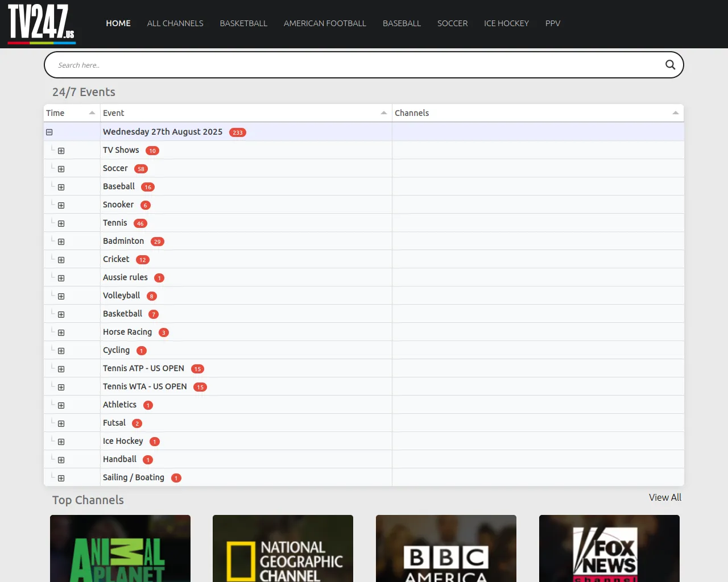Sort by the Channels column arrow

point(675,113)
